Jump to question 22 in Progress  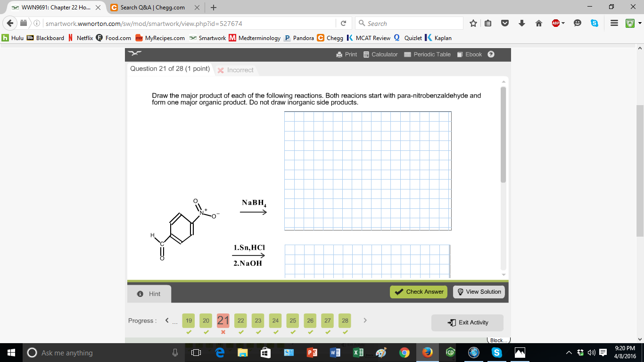241,321
